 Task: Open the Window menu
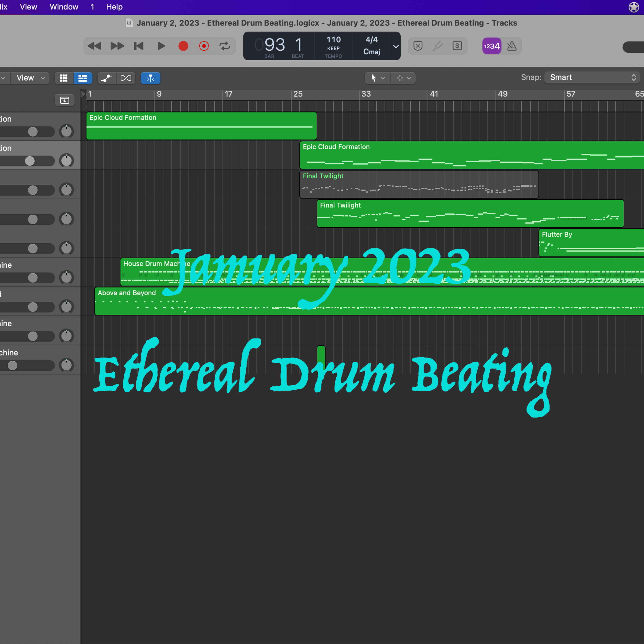(64, 7)
